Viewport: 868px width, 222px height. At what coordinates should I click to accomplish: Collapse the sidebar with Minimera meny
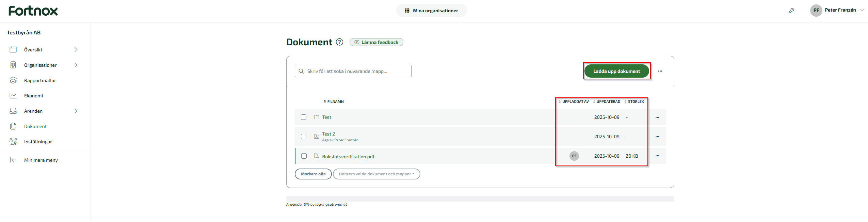pyautogui.click(x=41, y=160)
